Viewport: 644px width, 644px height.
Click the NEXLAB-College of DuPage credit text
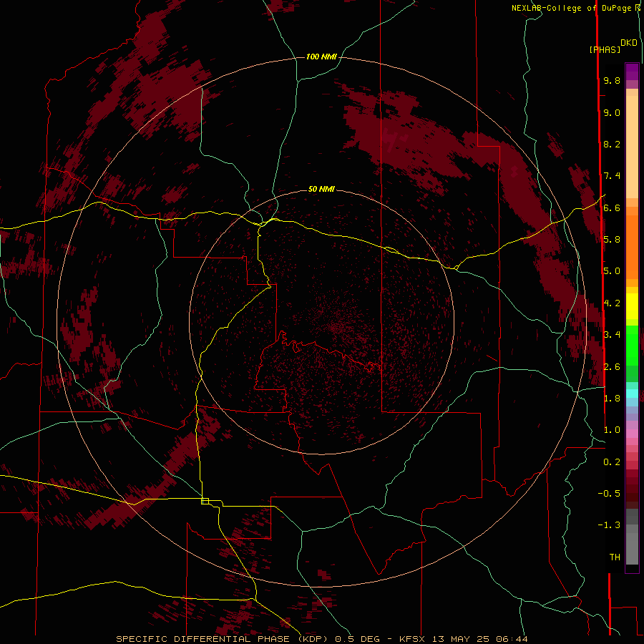(572, 8)
